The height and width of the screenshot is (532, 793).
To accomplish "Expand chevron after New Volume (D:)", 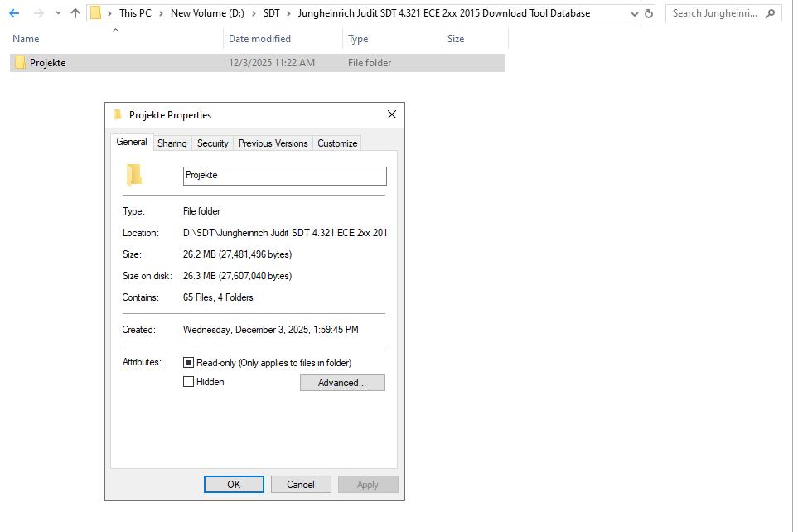I will point(254,13).
